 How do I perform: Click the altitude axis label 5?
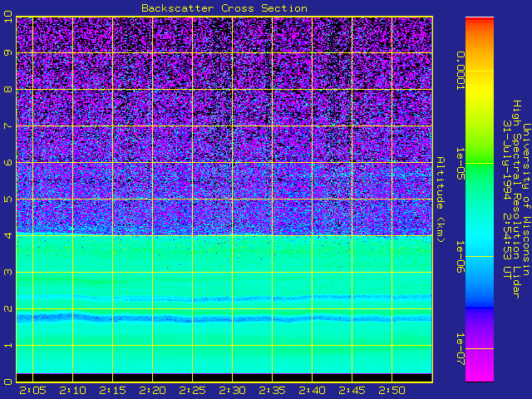click(x=7, y=199)
